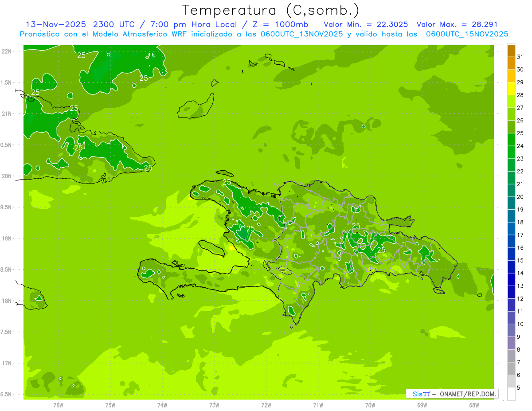The height and width of the screenshot is (411, 532).
Task: Select legend swatch between 19 and 20
Action: [x=511, y=203]
